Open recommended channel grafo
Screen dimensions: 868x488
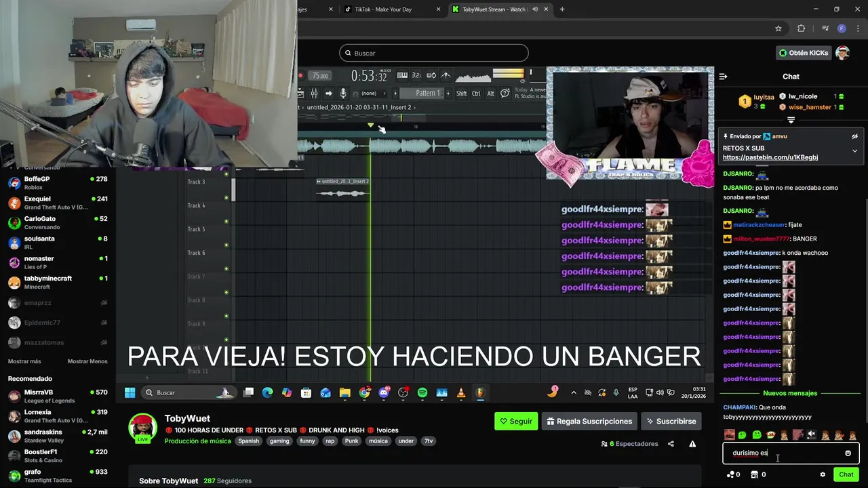point(58,475)
